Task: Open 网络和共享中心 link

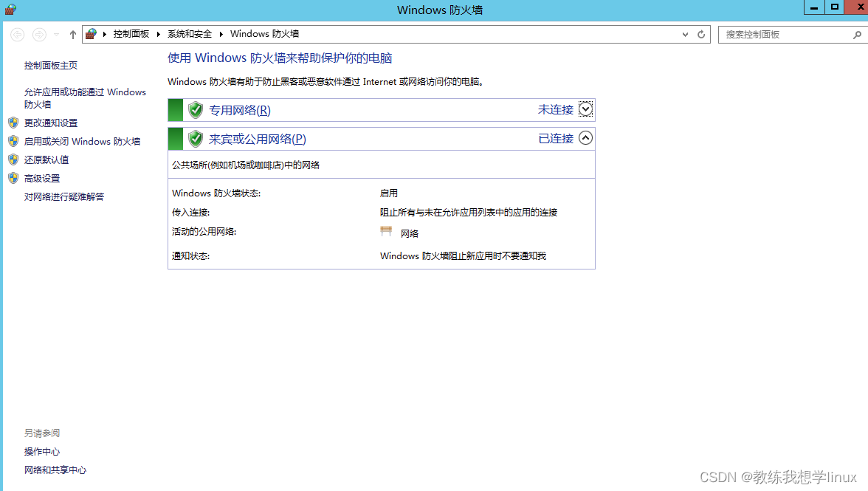Action: [55, 470]
